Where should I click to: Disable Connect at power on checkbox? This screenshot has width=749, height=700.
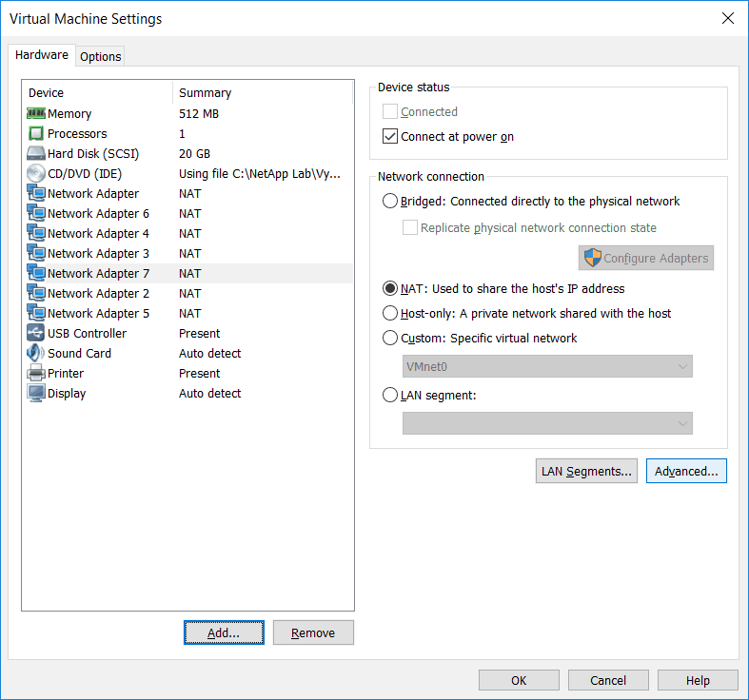[390, 136]
